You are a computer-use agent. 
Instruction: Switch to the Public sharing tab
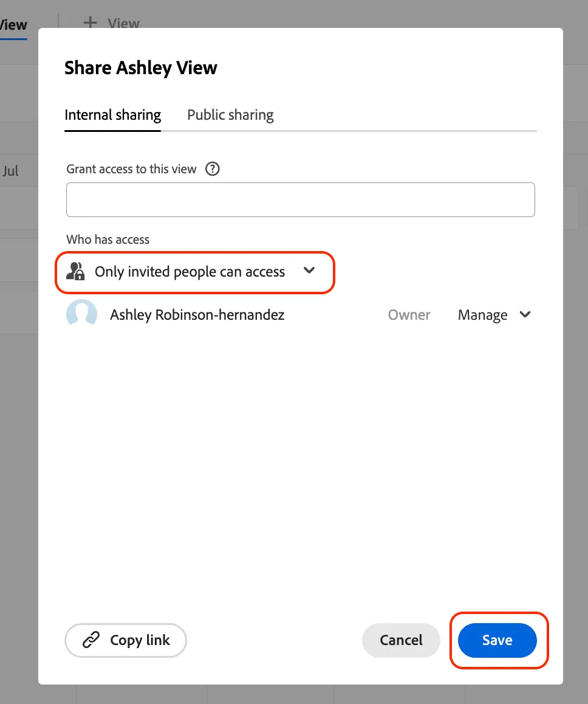coord(230,115)
